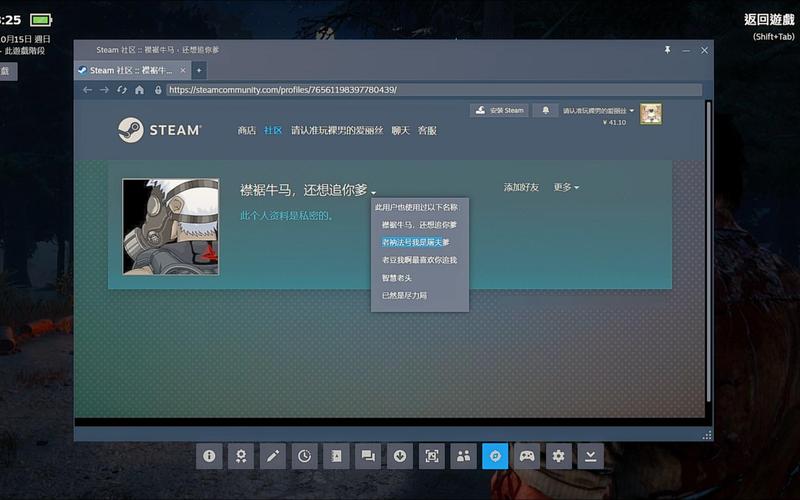Click the 此个人资料是私密的 text

pos(286,216)
